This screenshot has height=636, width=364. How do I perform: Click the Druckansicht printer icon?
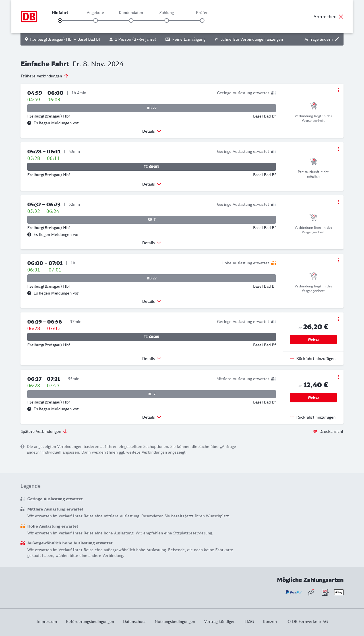point(315,431)
